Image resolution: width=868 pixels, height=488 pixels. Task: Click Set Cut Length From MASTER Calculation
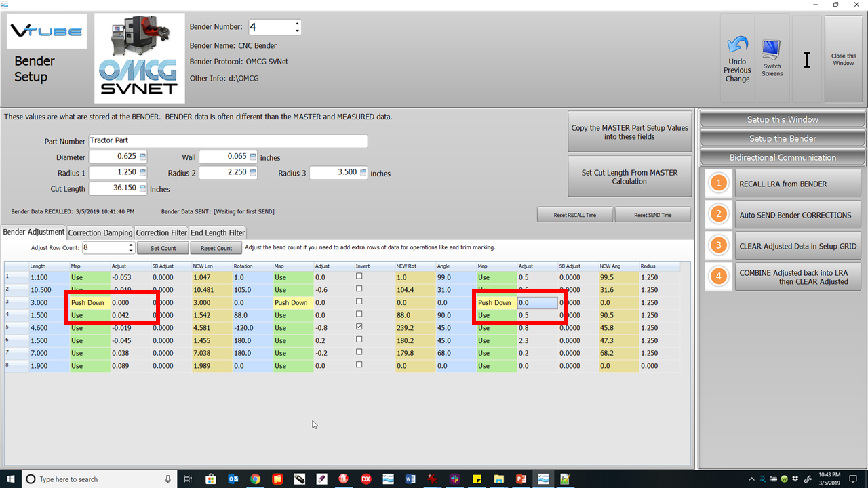click(x=629, y=177)
